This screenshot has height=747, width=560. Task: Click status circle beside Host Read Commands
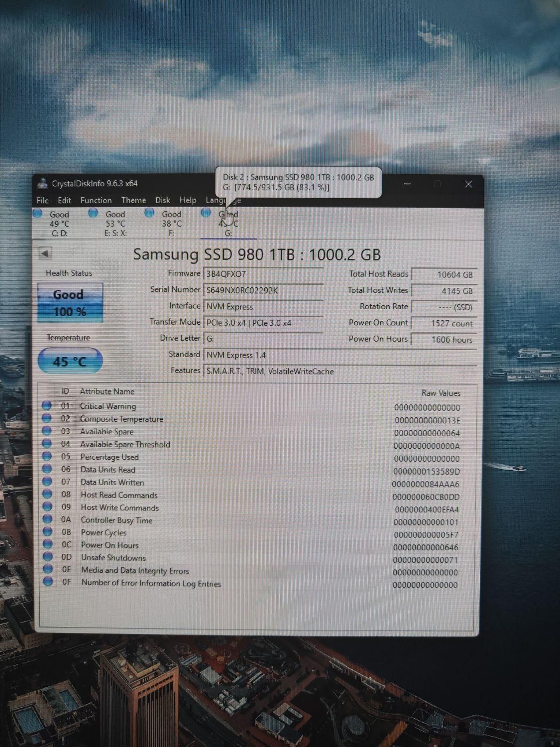tap(47, 494)
